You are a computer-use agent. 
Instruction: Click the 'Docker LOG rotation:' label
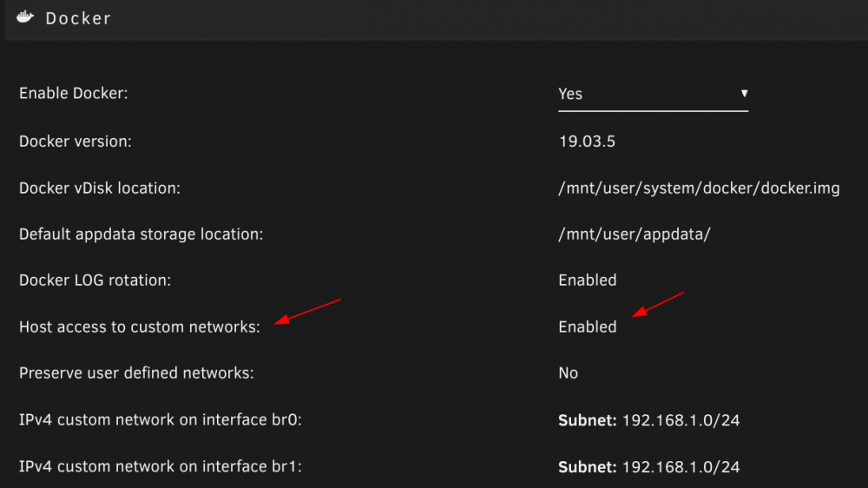[x=95, y=280]
